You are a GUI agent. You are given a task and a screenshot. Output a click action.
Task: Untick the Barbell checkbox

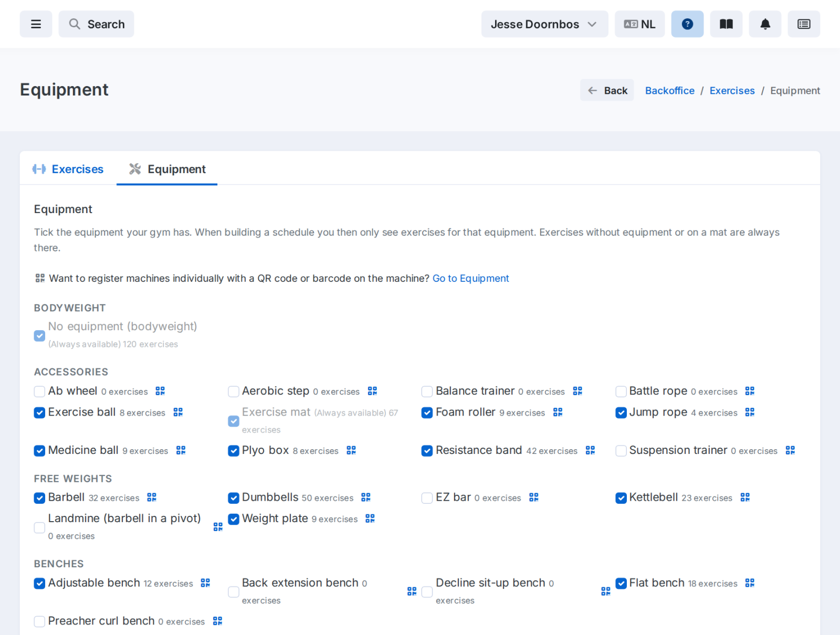pyautogui.click(x=39, y=498)
